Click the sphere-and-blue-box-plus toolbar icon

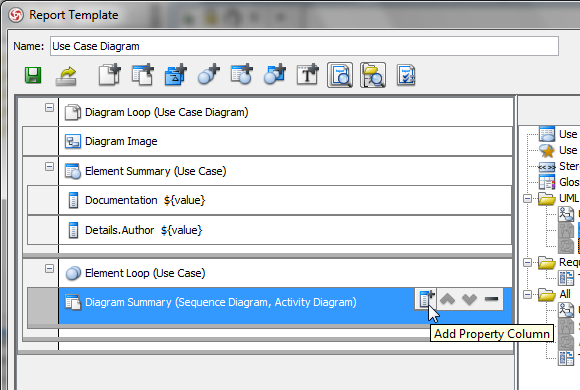pos(274,75)
